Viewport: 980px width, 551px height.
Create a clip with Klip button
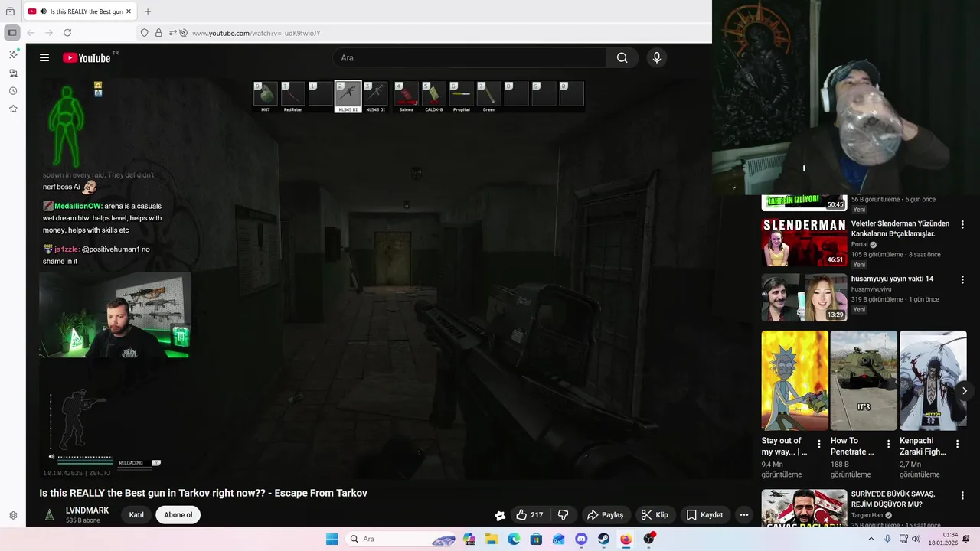(655, 515)
